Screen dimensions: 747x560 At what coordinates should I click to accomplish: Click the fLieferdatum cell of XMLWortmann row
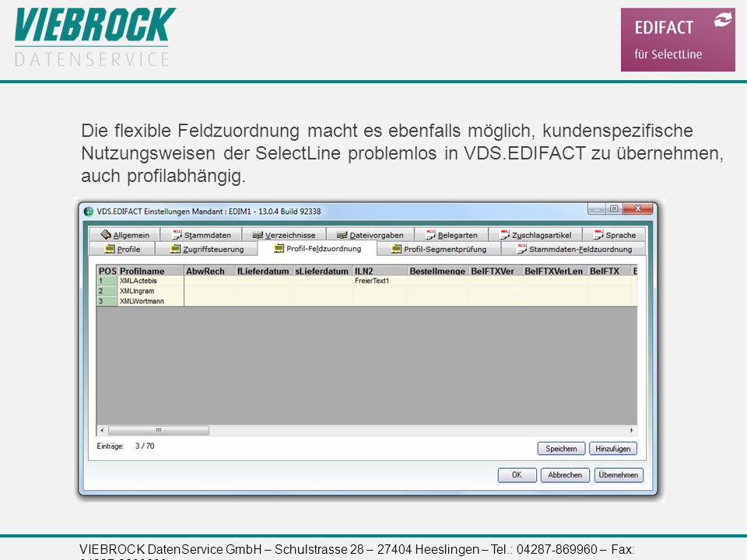click(x=264, y=301)
